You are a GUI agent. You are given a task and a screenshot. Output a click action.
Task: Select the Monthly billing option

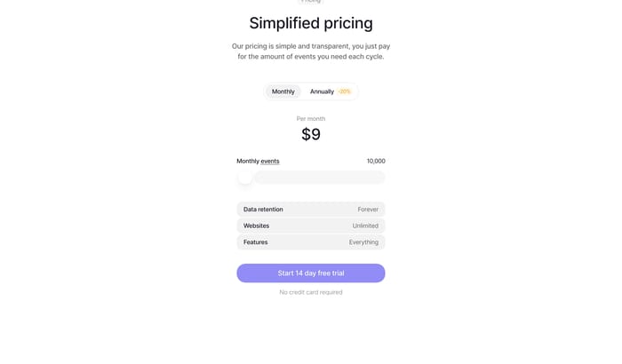tap(283, 91)
